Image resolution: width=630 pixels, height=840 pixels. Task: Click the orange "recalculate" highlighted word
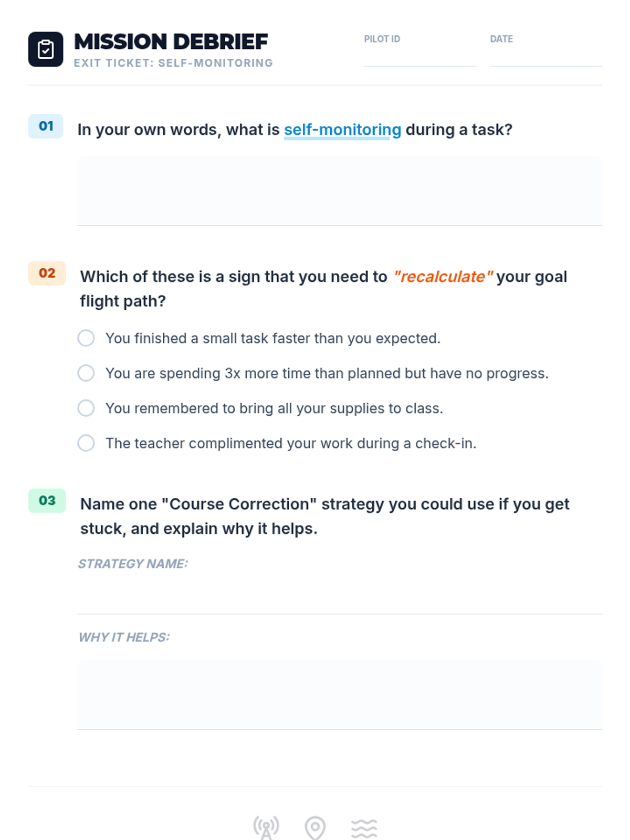pos(443,277)
